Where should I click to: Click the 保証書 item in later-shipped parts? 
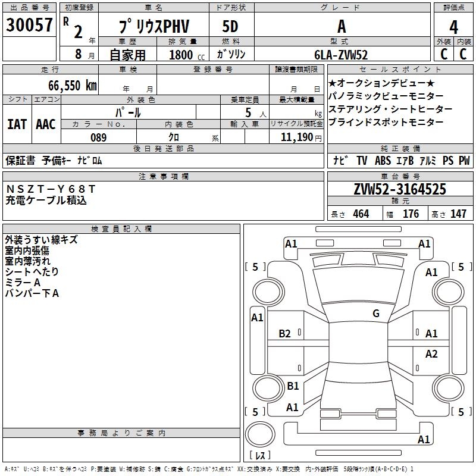20,160
